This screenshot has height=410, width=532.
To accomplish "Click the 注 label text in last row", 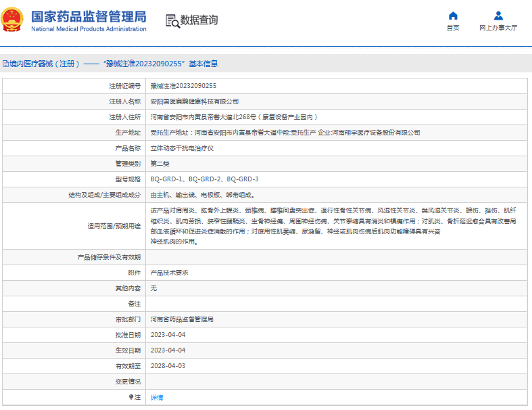I will (x=137, y=397).
